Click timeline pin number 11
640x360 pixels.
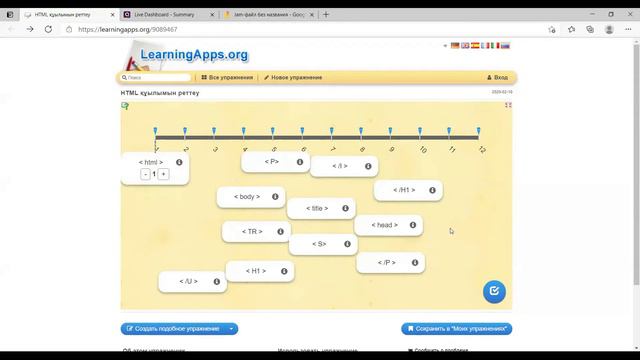[x=449, y=131]
